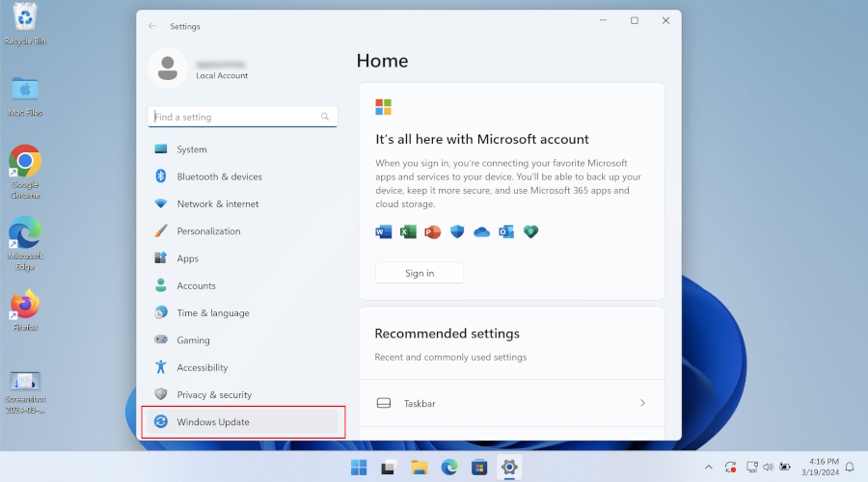The image size is (868, 482).
Task: Open Task View from taskbar
Action: (x=389, y=468)
